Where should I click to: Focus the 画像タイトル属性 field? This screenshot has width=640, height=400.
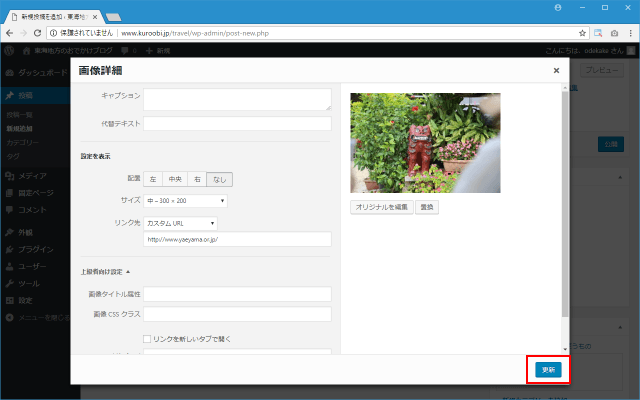(x=237, y=294)
